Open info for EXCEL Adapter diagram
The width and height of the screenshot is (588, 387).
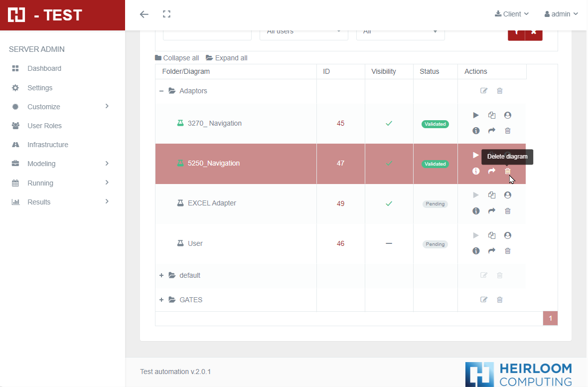(x=476, y=211)
